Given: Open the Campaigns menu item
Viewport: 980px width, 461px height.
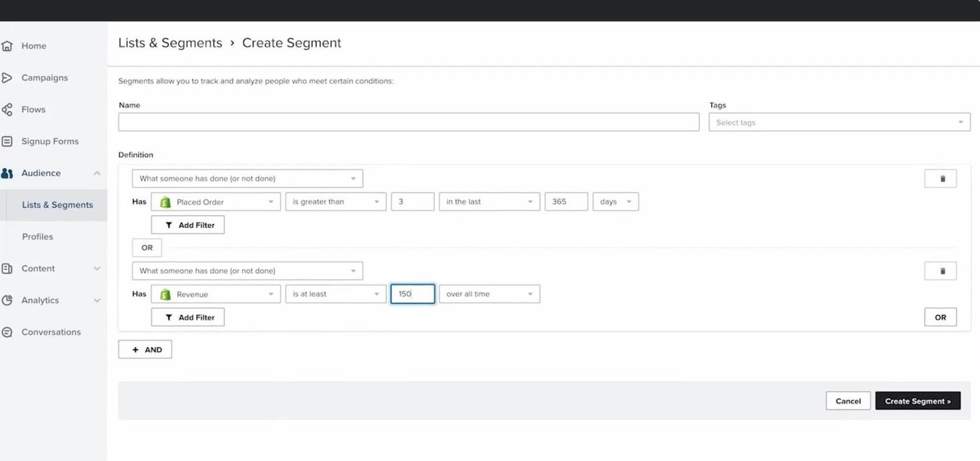Looking at the screenshot, I should 45,78.
